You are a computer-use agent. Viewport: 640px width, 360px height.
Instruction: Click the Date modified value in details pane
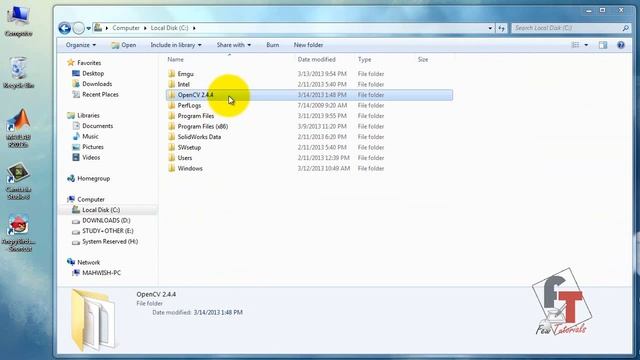(218, 312)
